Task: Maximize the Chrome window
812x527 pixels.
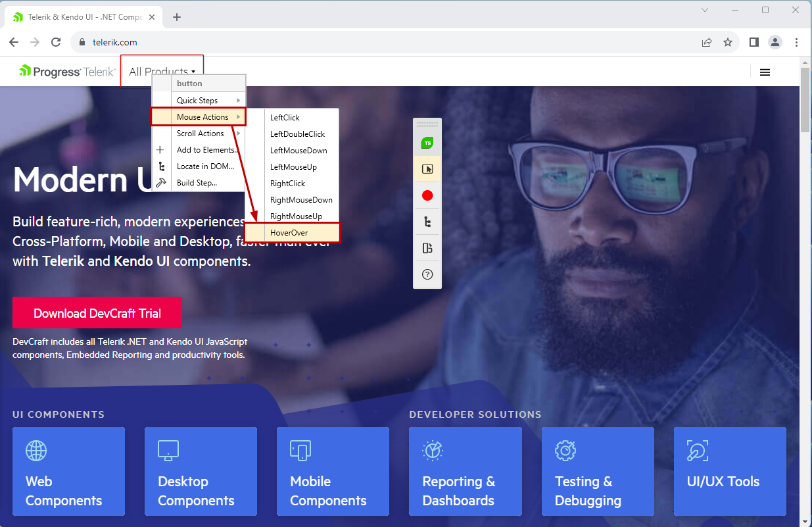Action: (765, 10)
